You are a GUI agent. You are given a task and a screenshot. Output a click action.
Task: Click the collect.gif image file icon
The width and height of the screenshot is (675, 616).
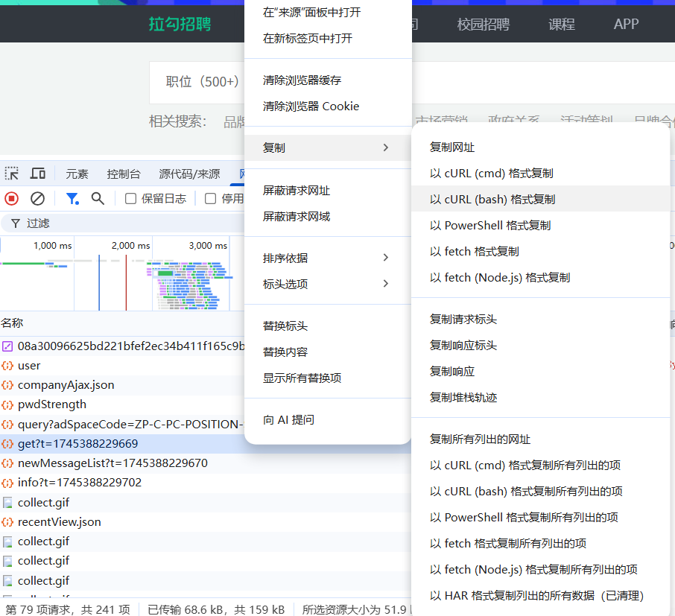pyautogui.click(x=7, y=503)
